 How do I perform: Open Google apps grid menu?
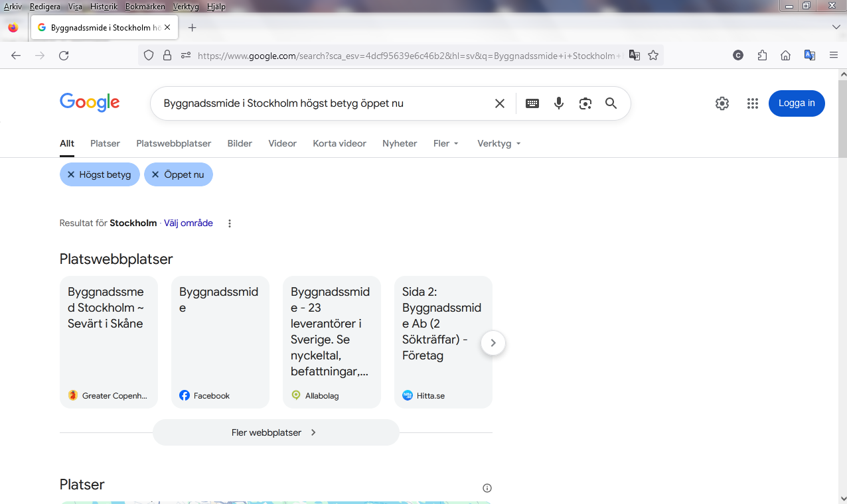752,103
